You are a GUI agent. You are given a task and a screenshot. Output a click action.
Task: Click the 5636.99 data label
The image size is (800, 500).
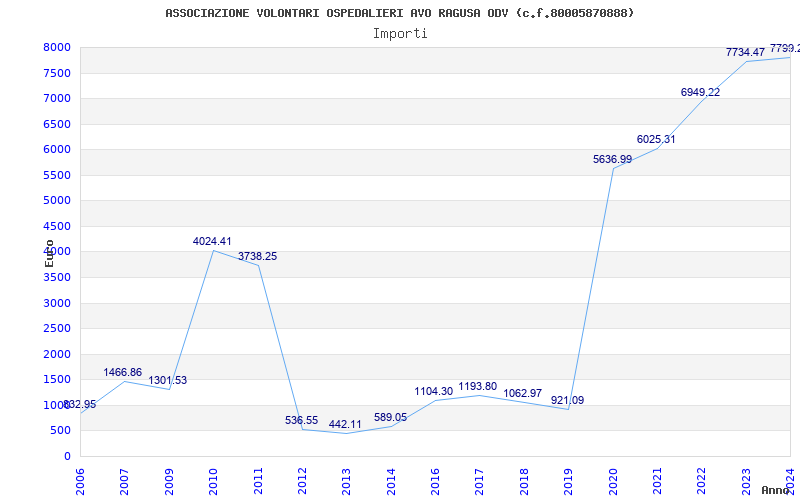click(612, 160)
